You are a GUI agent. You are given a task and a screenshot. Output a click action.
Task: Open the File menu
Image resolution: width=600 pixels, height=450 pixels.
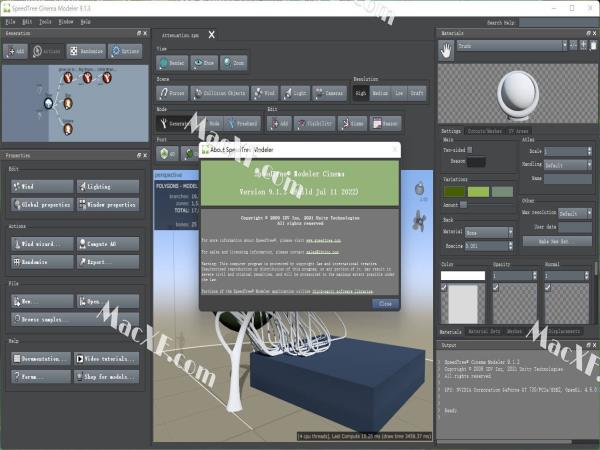pos(10,22)
